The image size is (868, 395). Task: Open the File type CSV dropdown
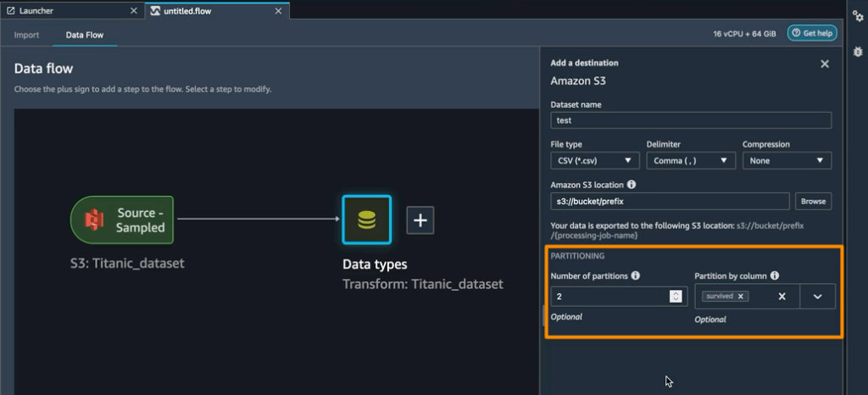tap(595, 160)
